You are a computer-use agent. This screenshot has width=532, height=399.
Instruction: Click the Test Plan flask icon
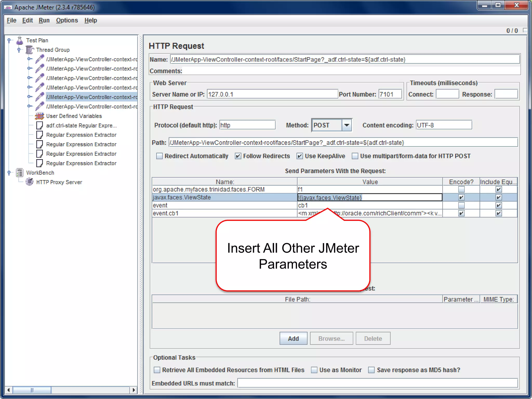click(20, 40)
